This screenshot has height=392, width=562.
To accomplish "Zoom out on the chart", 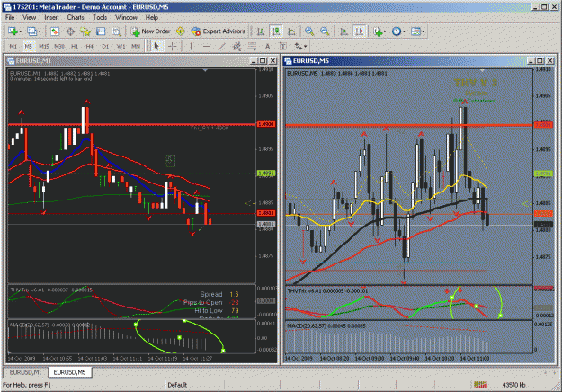I will (325, 31).
